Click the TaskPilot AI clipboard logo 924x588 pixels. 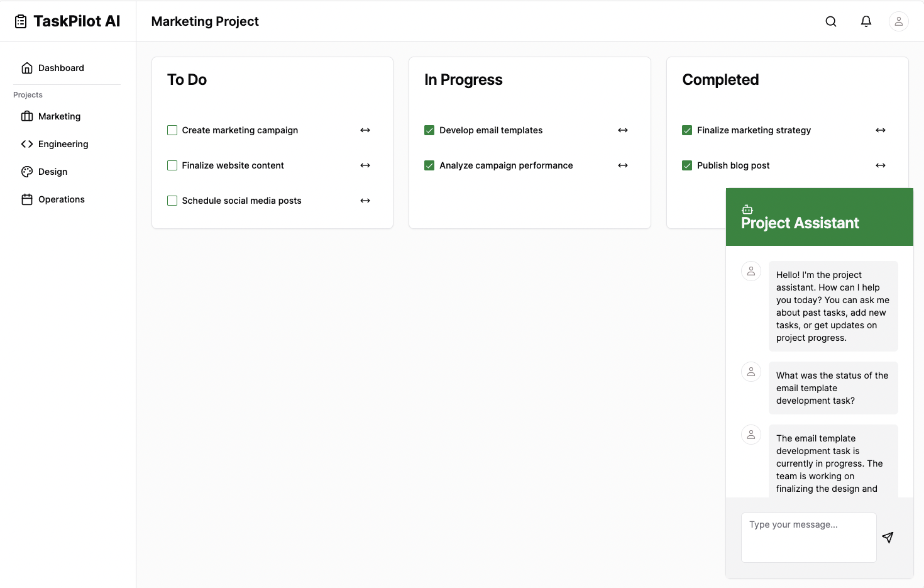coord(21,20)
